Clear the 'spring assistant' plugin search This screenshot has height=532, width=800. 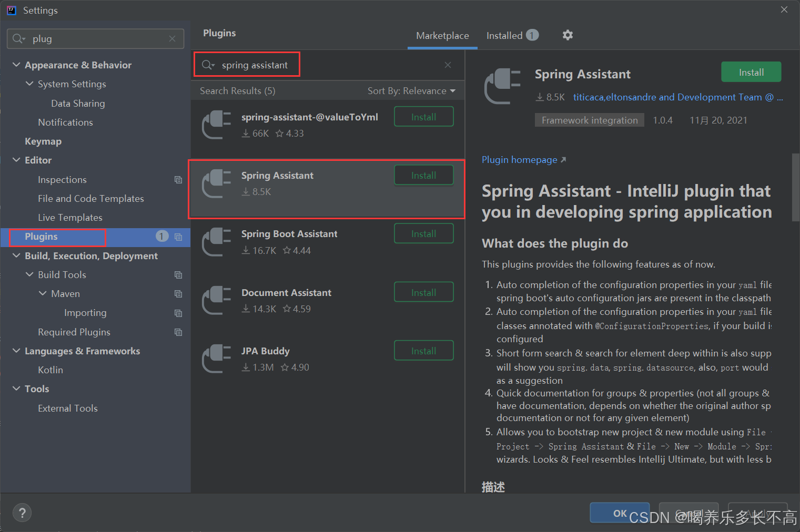click(448, 65)
